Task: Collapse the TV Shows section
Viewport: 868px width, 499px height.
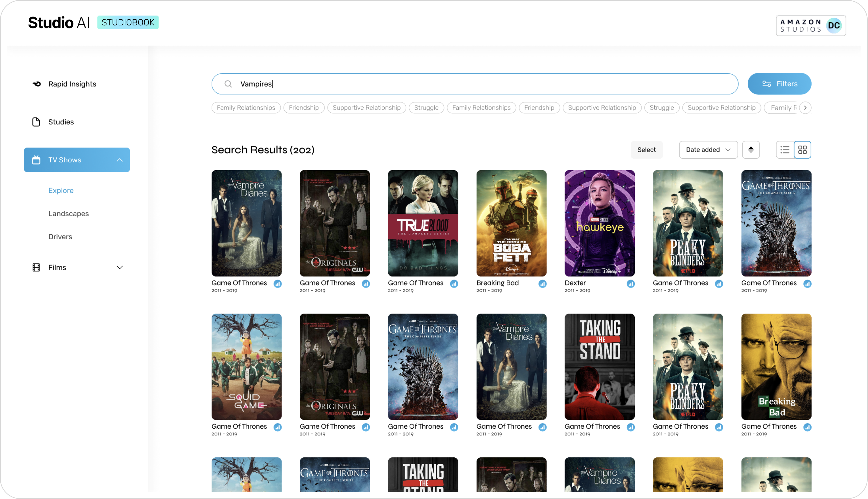Action: tap(120, 160)
